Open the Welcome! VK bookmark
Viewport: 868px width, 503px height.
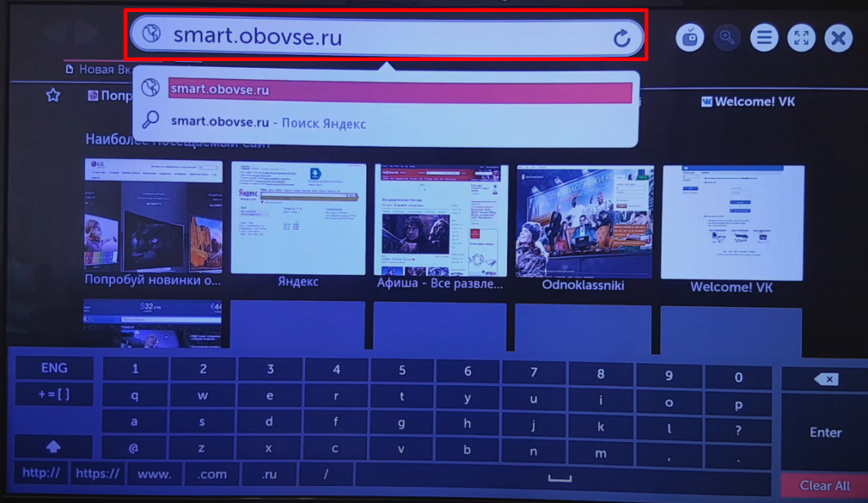pos(747,102)
